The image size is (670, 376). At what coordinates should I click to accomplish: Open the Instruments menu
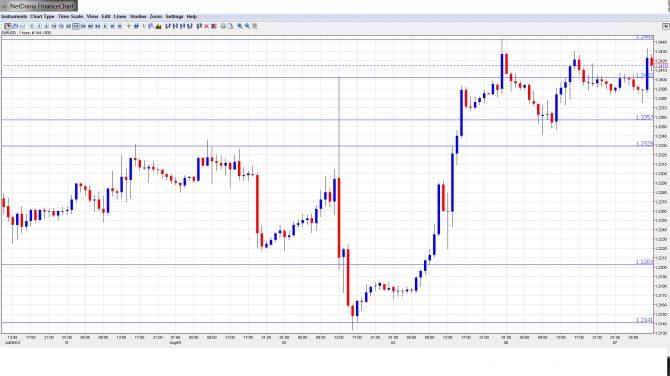(x=14, y=16)
